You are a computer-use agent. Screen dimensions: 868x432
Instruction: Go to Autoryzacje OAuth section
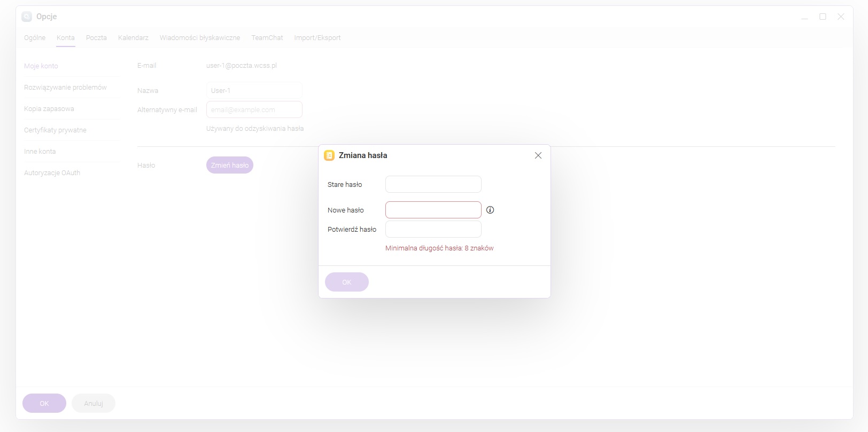coord(52,172)
